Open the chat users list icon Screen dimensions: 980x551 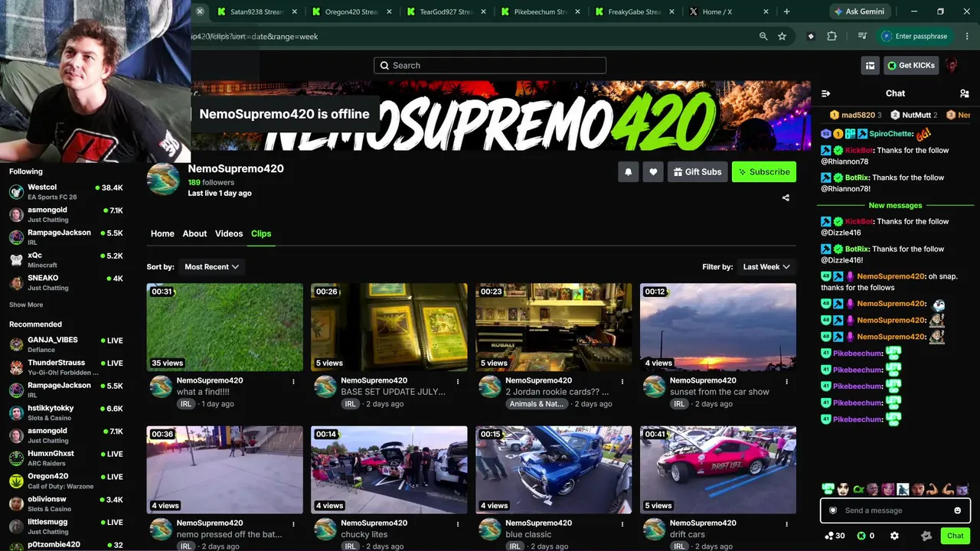964,93
